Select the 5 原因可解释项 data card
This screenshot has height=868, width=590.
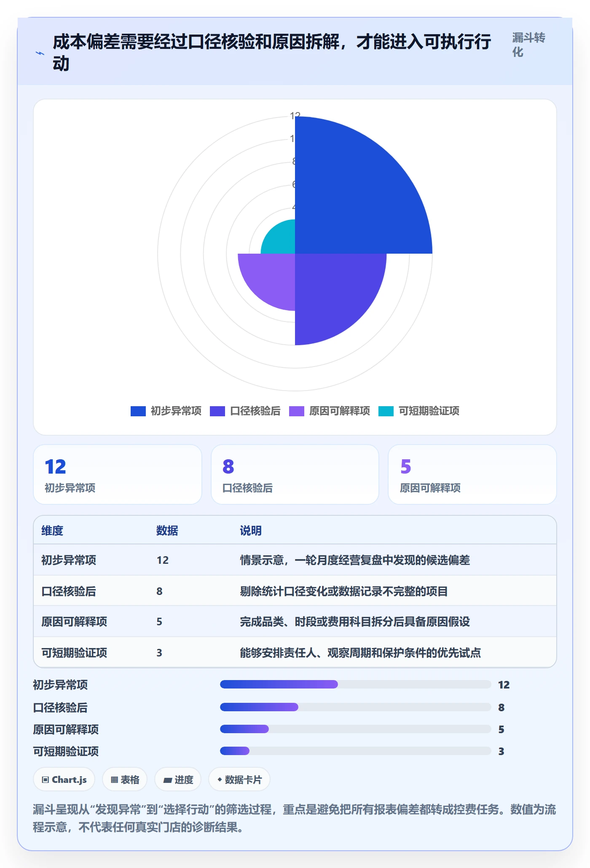coord(472,474)
